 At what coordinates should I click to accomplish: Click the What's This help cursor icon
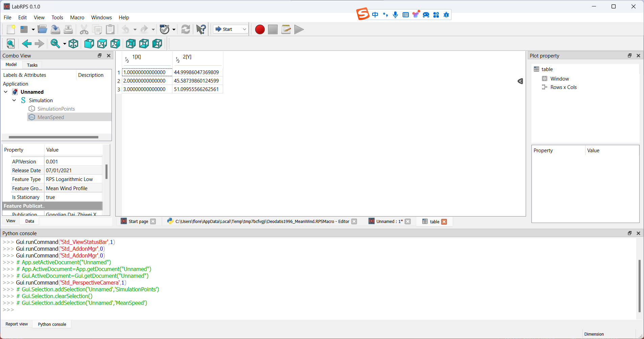pyautogui.click(x=201, y=29)
